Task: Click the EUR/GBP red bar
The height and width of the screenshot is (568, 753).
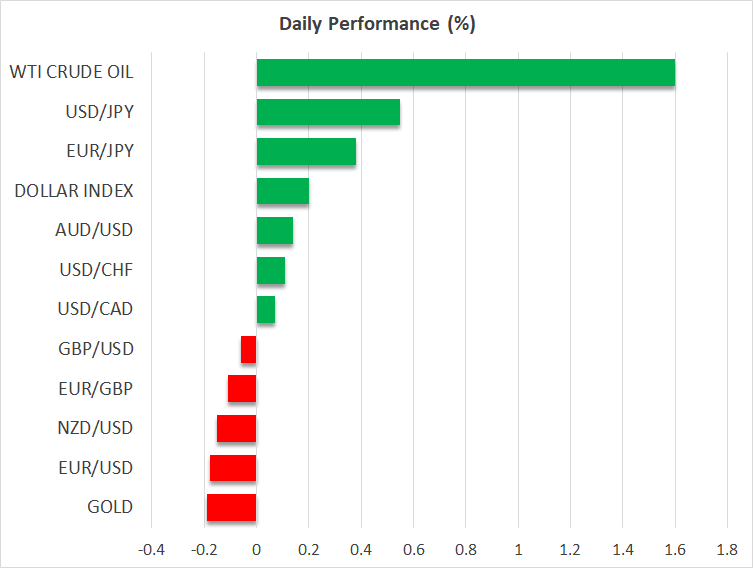Action: pyautogui.click(x=242, y=389)
